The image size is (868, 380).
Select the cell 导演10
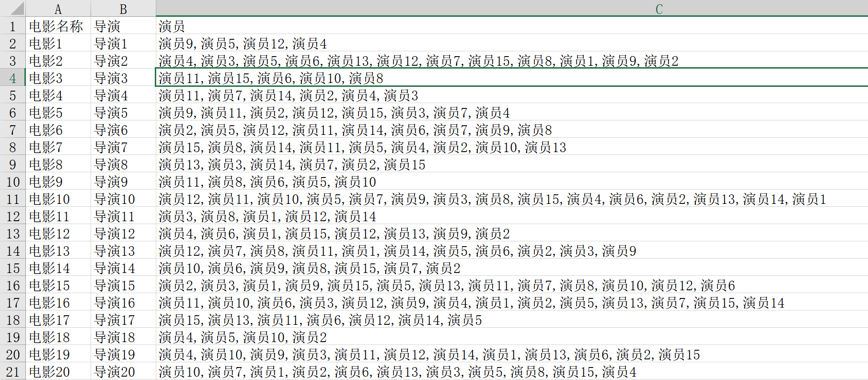(x=123, y=199)
